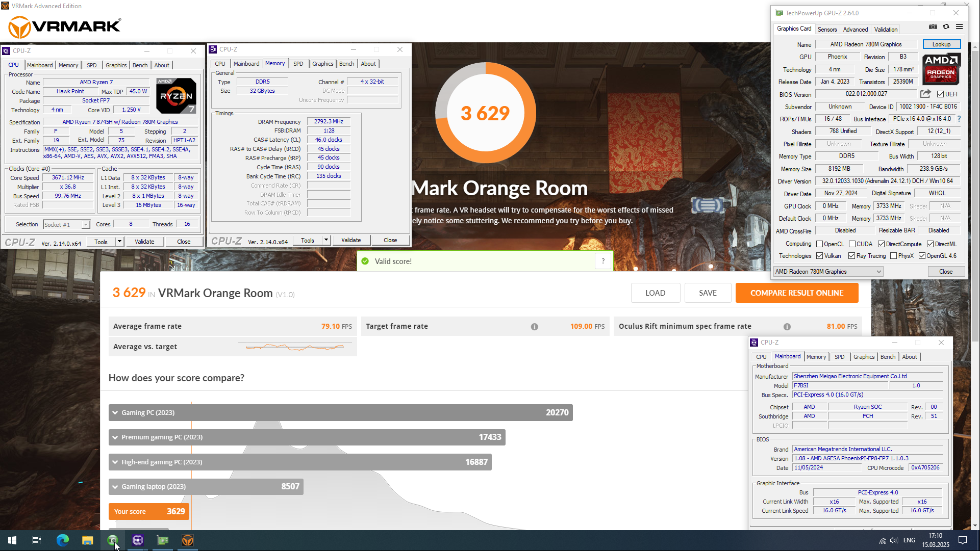The image size is (980, 551).
Task: Click the Bus Interface question mark help
Action: [x=959, y=119]
